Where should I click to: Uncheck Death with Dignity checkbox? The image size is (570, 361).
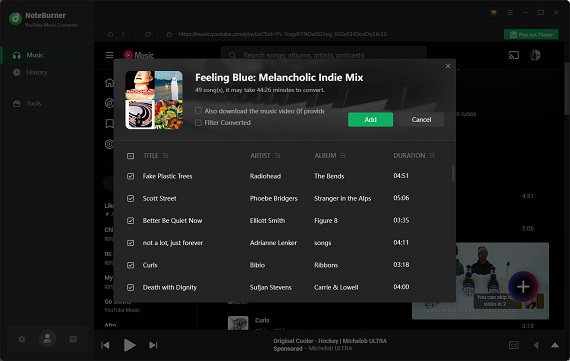click(x=131, y=288)
